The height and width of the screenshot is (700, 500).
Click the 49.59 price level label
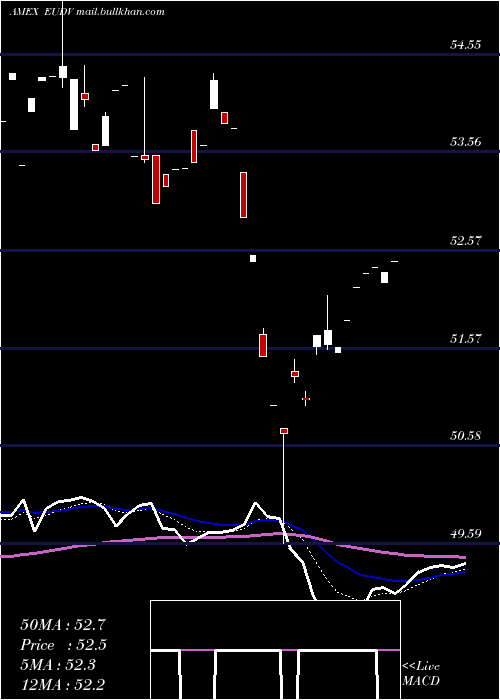[465, 533]
